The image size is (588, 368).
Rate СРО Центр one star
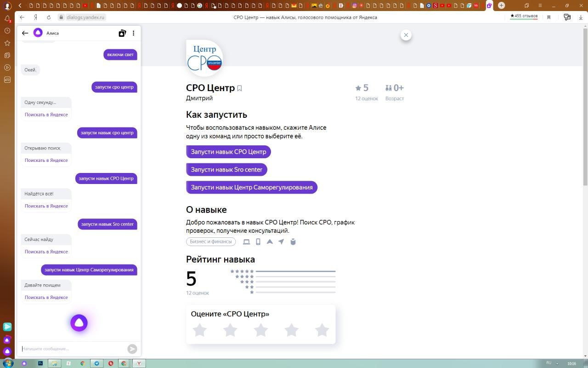(199, 330)
